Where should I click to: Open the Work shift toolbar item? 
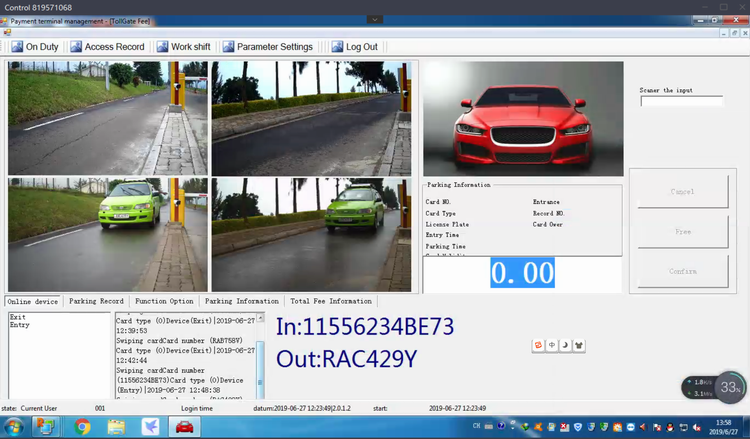pos(184,47)
